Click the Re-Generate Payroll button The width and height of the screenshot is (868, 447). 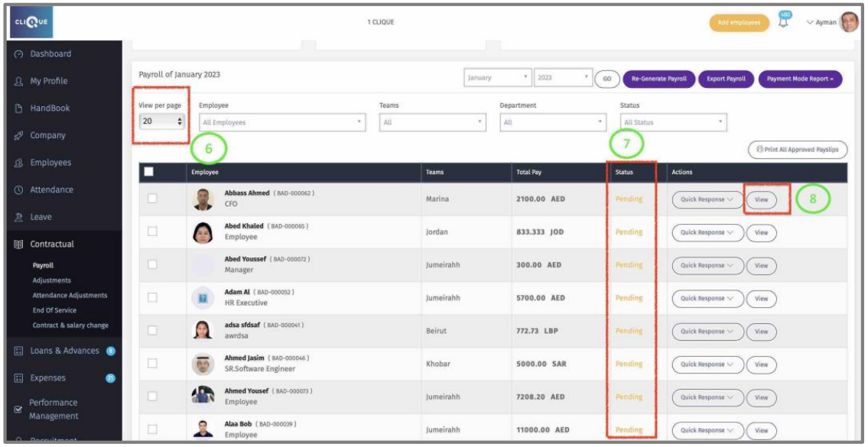point(658,79)
